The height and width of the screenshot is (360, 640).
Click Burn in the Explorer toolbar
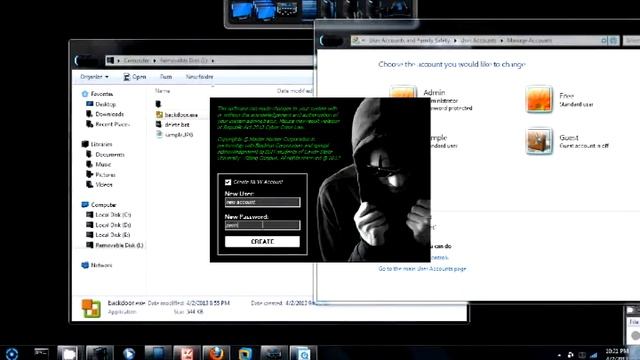[x=166, y=77]
